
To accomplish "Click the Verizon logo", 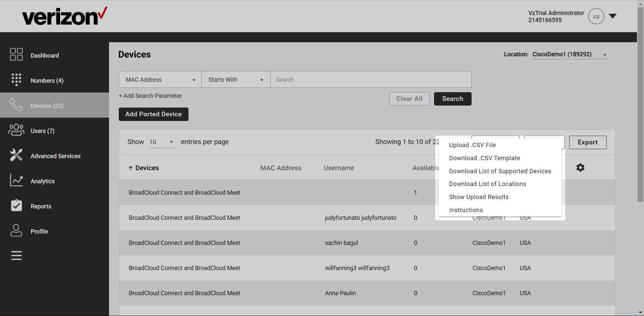I will (64, 15).
